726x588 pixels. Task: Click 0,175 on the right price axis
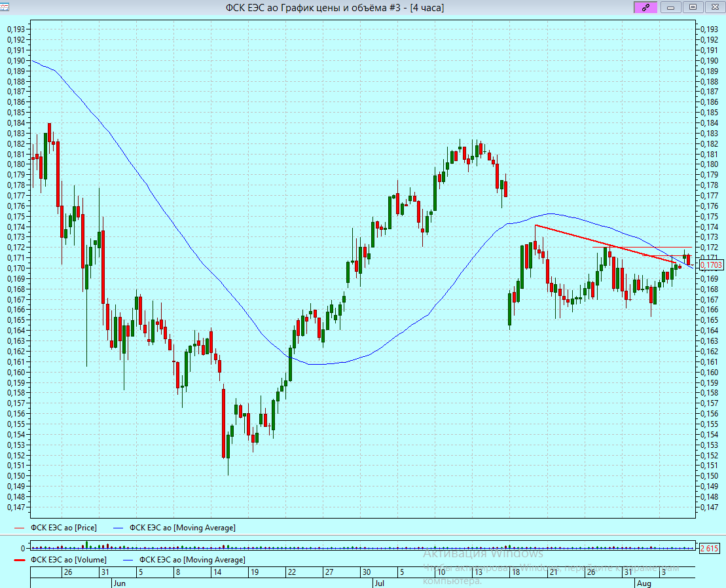tap(710, 216)
